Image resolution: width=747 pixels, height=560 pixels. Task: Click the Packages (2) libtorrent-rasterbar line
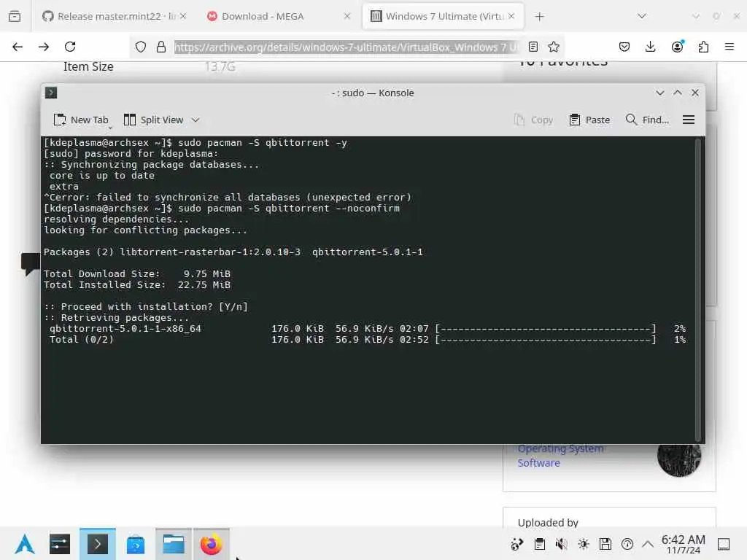pos(233,252)
